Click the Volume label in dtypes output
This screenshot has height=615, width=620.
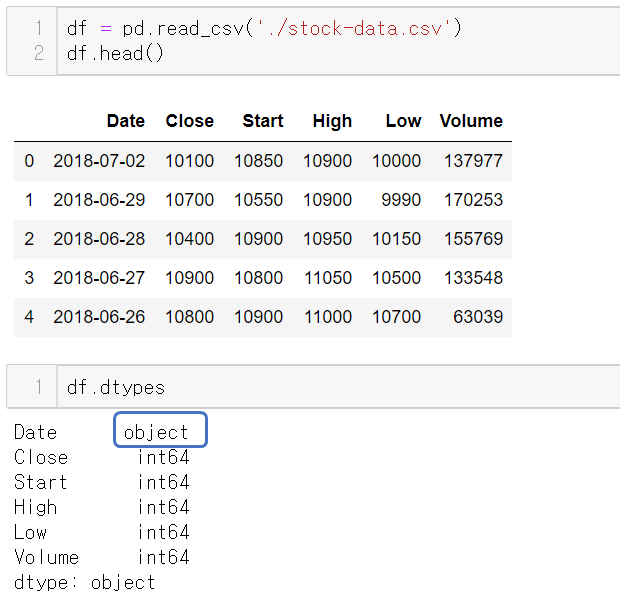point(47,557)
